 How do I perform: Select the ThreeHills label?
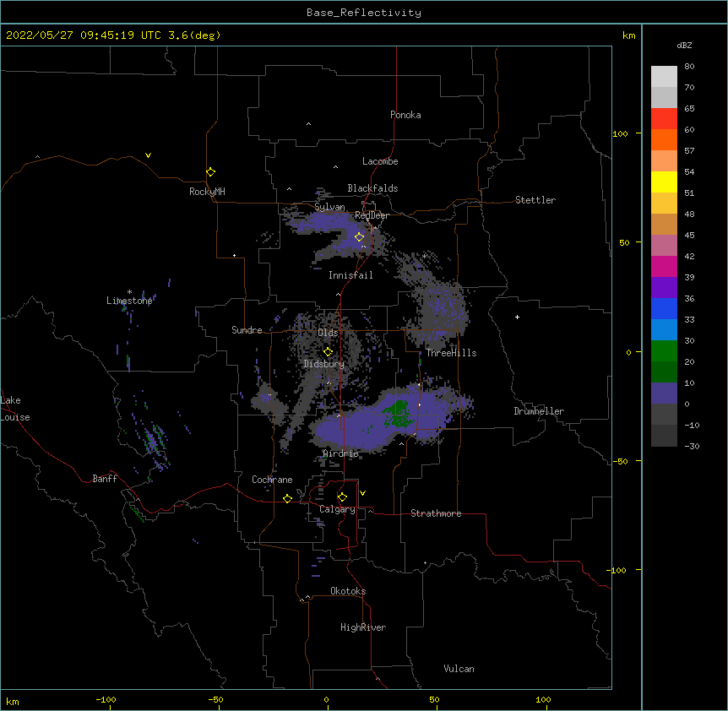[x=451, y=353]
